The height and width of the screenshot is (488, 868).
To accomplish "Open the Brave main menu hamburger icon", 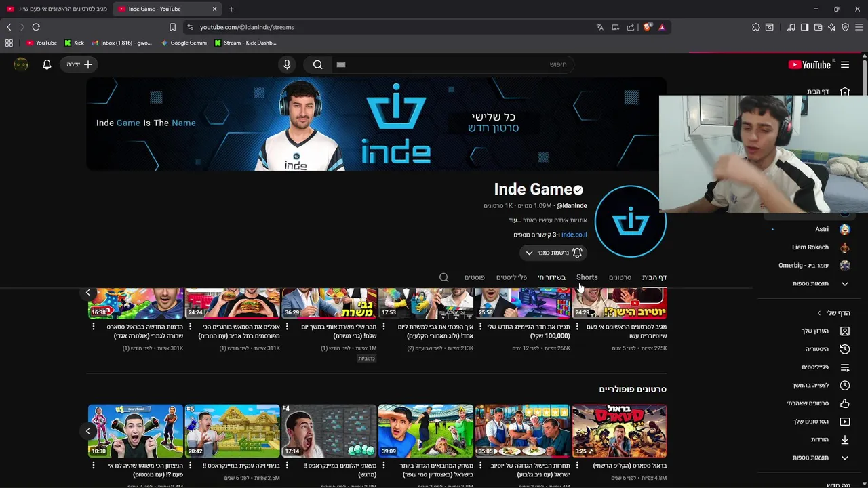I will click(859, 27).
